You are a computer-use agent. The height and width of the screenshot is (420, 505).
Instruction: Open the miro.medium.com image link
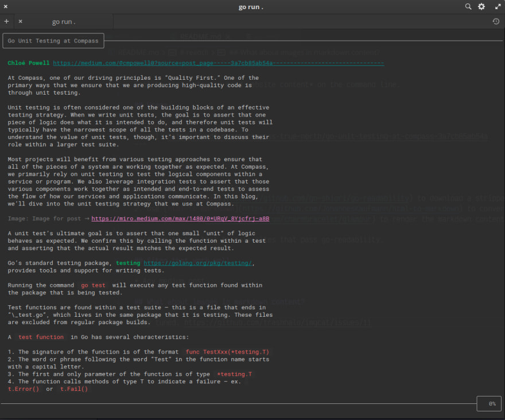(180, 219)
